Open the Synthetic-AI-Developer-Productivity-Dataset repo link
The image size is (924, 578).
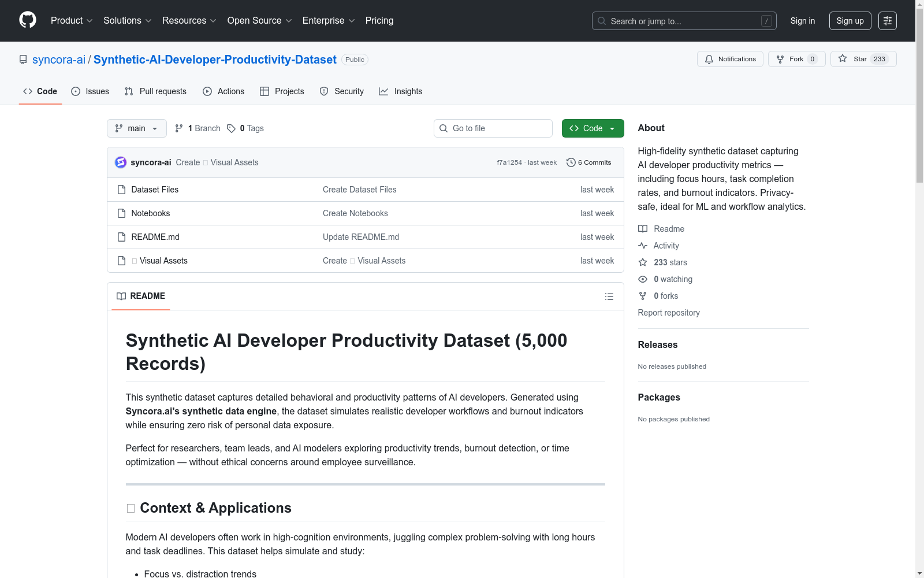215,60
